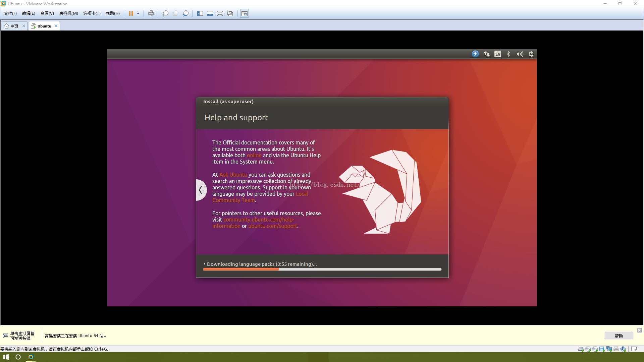Revert to the previous snapshot

click(x=175, y=13)
